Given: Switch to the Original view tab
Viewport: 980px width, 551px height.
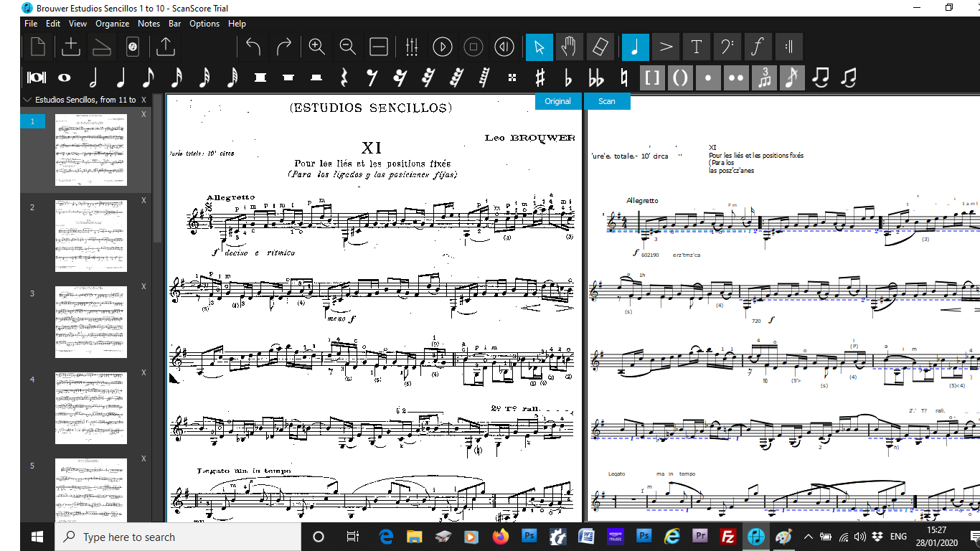Looking at the screenshot, I should tap(557, 101).
